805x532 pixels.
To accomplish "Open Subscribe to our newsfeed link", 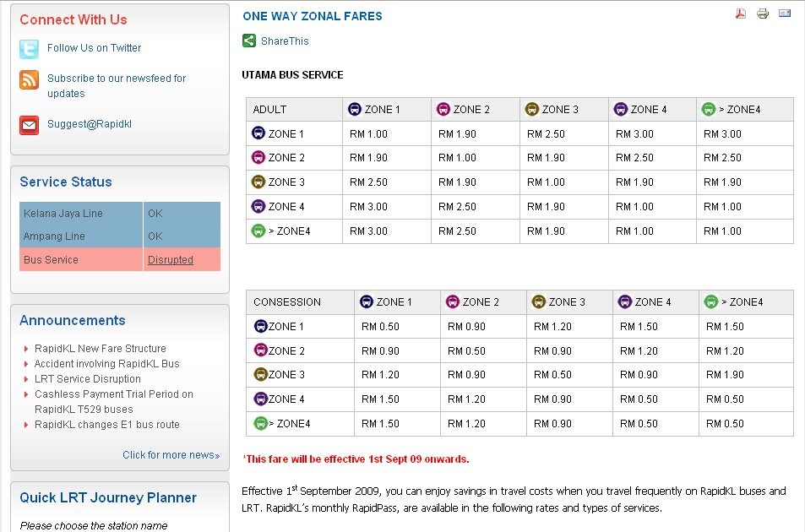I will 117,85.
